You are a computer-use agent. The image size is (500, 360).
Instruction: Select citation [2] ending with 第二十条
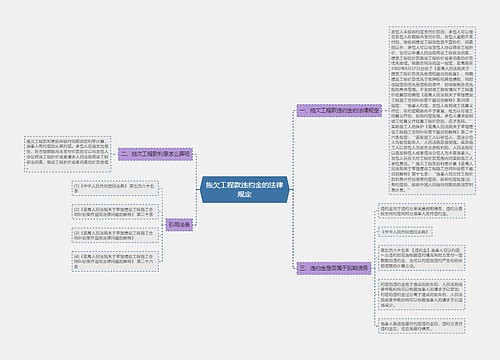pyautogui.click(x=115, y=212)
